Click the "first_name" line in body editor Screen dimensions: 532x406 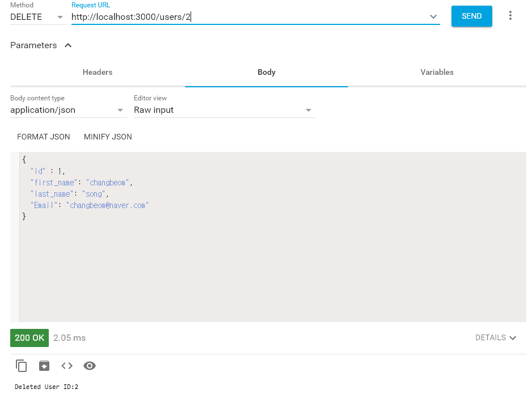(82, 183)
